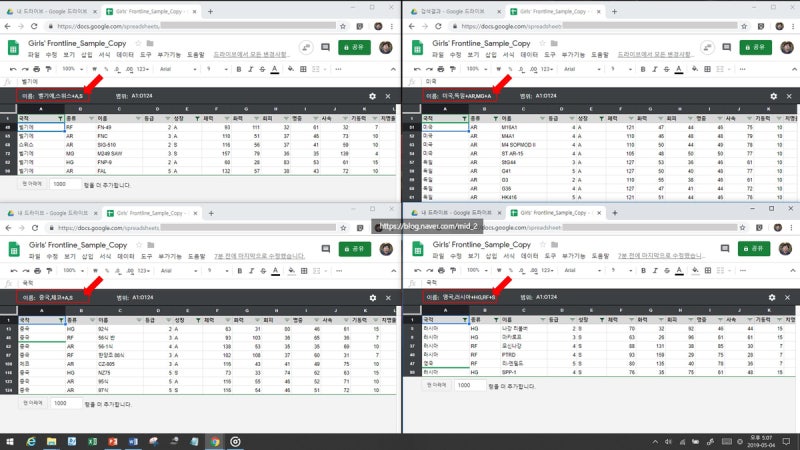Toggle bold in the 벨기에,스위스+A,S window

239,69
